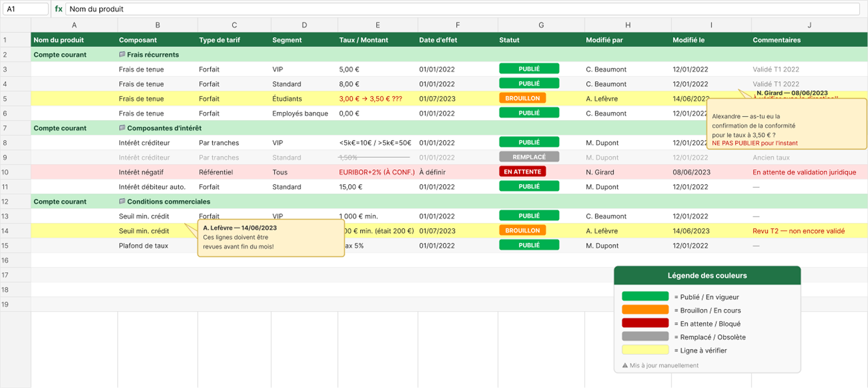The image size is (868, 388).
Task: Select column J header
Action: click(809, 25)
